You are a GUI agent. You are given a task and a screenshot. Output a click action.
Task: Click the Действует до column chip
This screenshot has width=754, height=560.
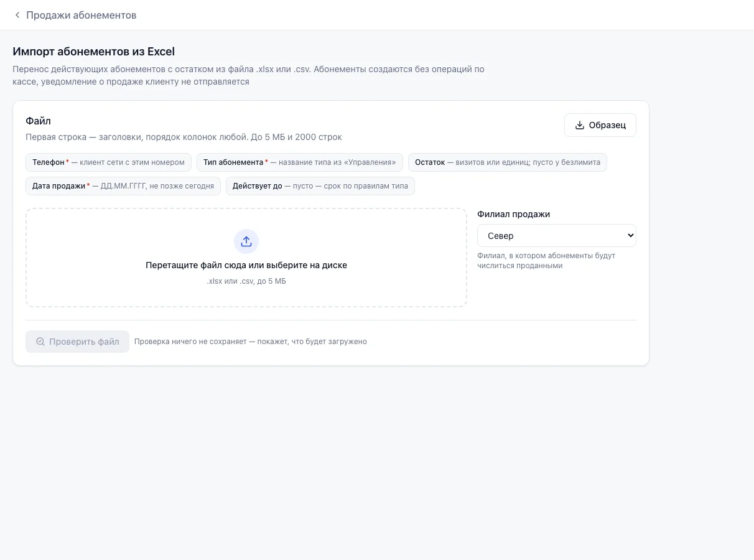point(320,186)
